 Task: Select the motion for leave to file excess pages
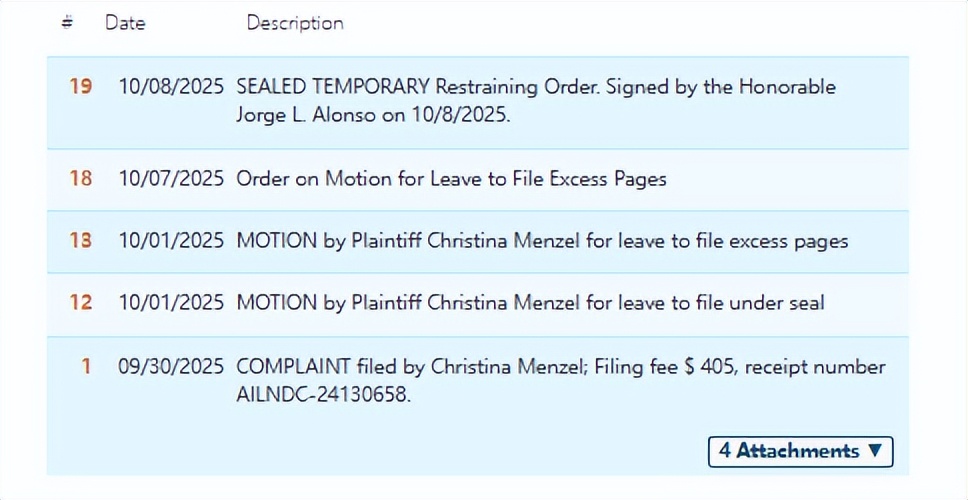tap(542, 241)
